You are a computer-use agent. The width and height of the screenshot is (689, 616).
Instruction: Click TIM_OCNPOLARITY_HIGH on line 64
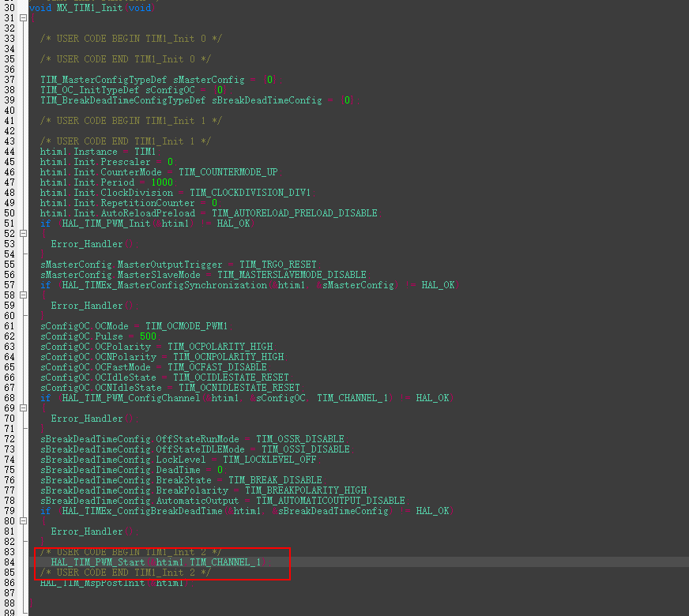(x=228, y=357)
